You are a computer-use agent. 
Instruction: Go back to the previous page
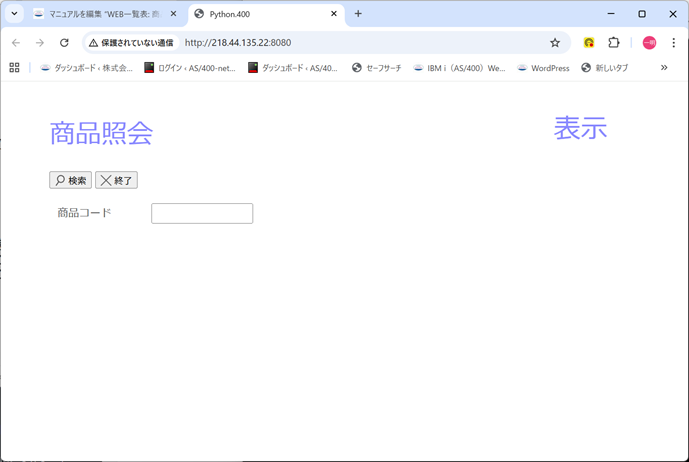(x=15, y=43)
